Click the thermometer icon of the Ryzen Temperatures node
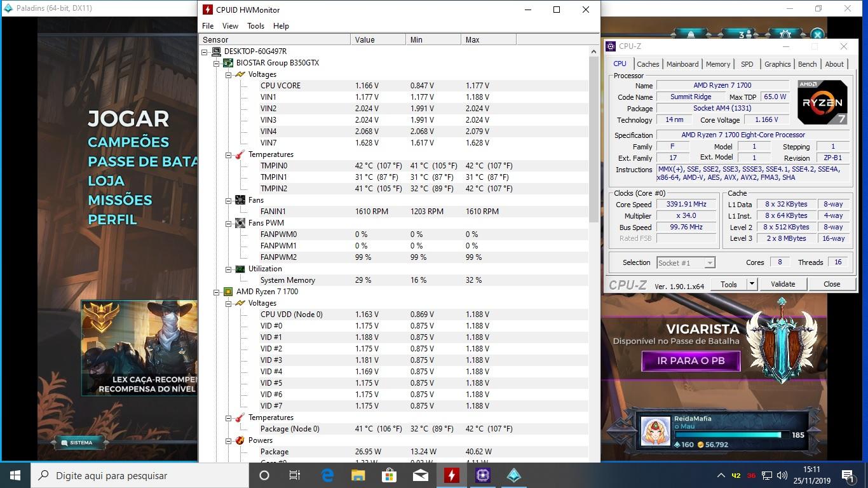This screenshot has height=488, width=868. pos(240,417)
